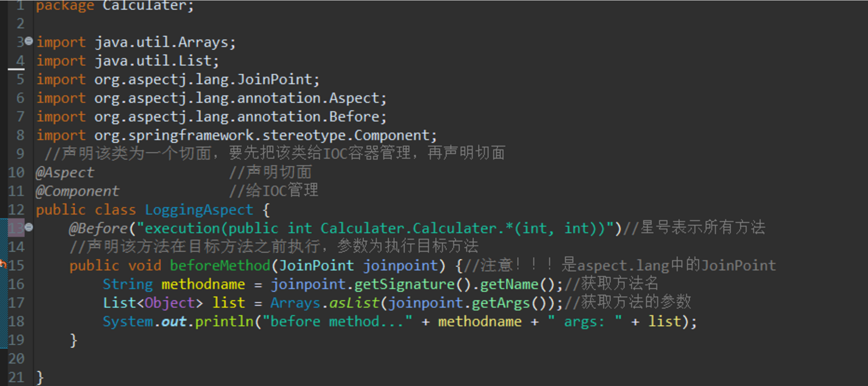The height and width of the screenshot is (386, 868).
Task: Click the LoggingAspect class name
Action: coord(199,210)
